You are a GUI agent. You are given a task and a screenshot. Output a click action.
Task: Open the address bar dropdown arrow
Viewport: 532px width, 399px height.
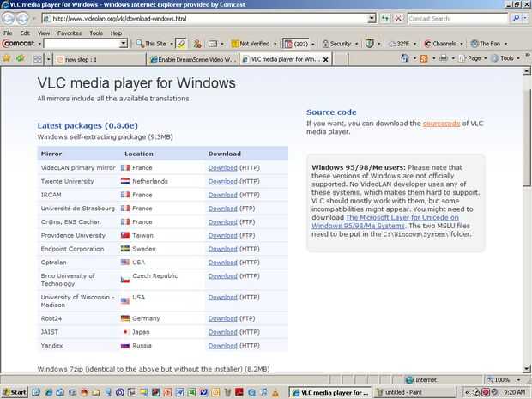[x=372, y=18]
